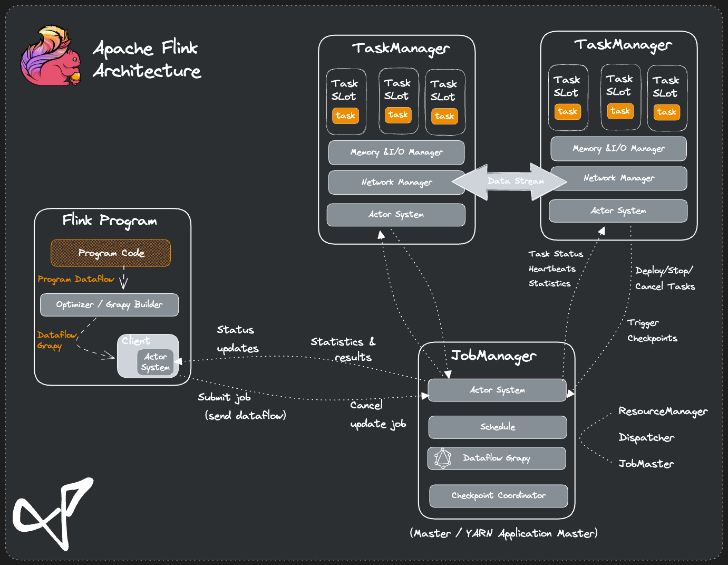Select first orange task in left TaskManager

[345, 116]
